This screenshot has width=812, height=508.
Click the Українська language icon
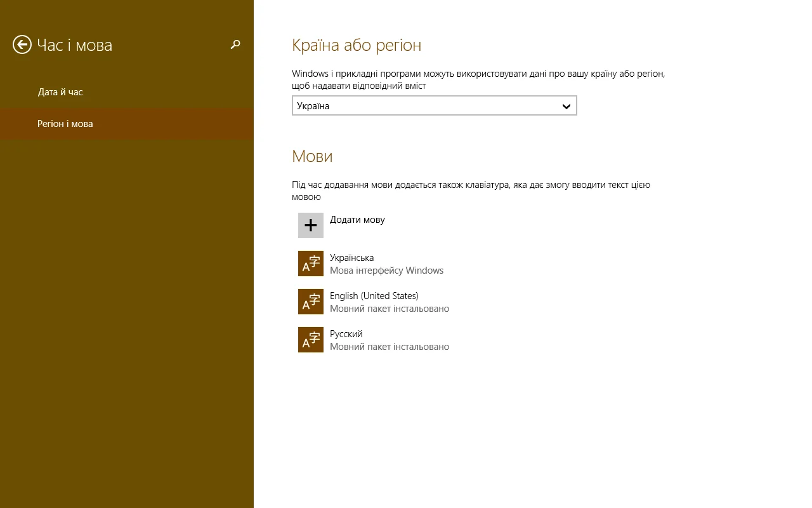pos(311,264)
